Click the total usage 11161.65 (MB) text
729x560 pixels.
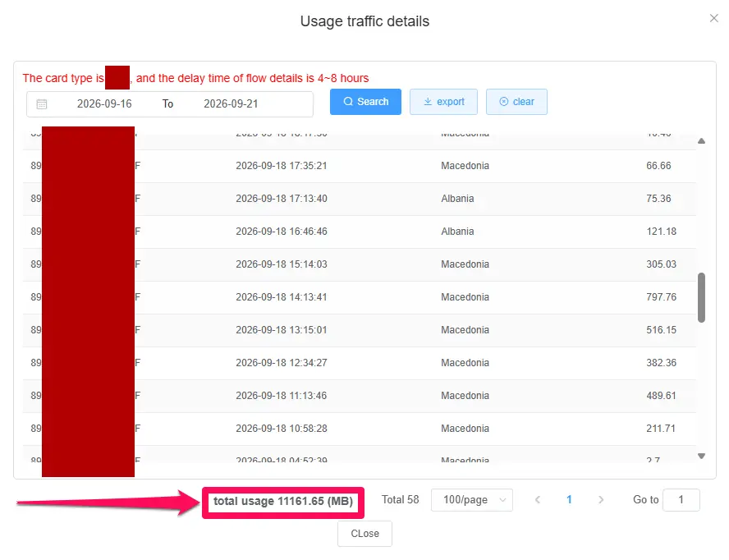point(283,502)
